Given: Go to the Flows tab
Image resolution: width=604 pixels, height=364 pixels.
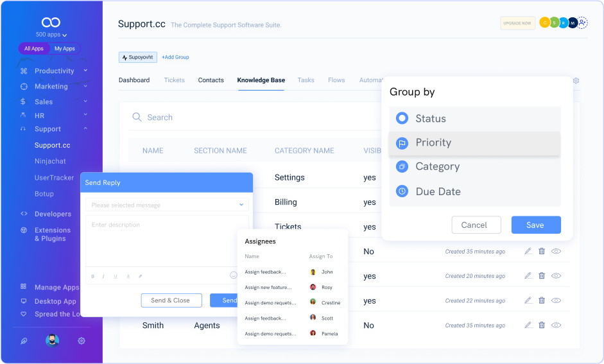Looking at the screenshot, I should tap(336, 80).
